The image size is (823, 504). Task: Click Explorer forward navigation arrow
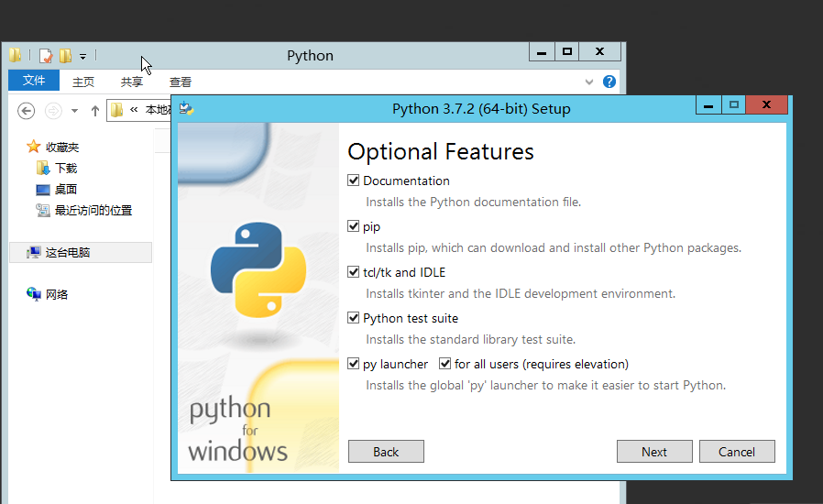click(53, 111)
